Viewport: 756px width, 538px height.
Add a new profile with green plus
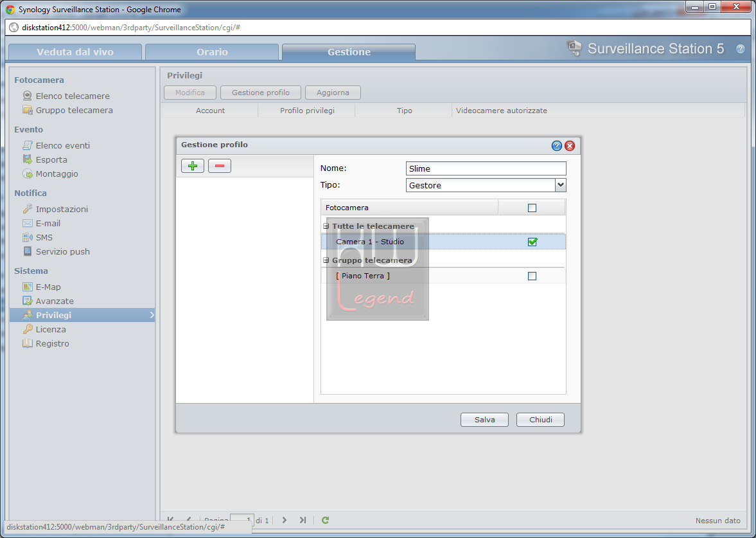pos(193,166)
